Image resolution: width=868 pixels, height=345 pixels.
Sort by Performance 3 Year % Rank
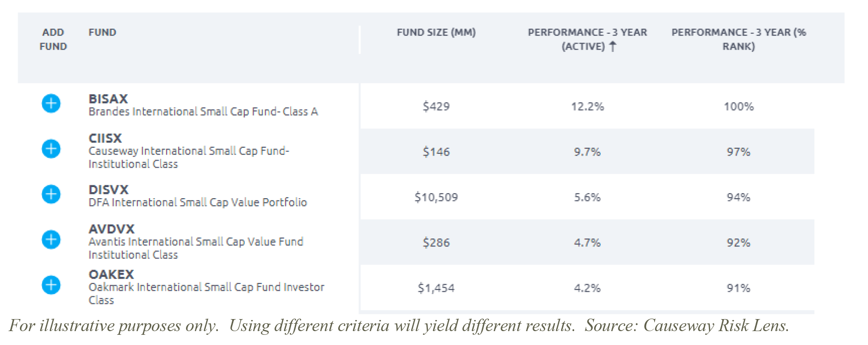click(x=738, y=39)
